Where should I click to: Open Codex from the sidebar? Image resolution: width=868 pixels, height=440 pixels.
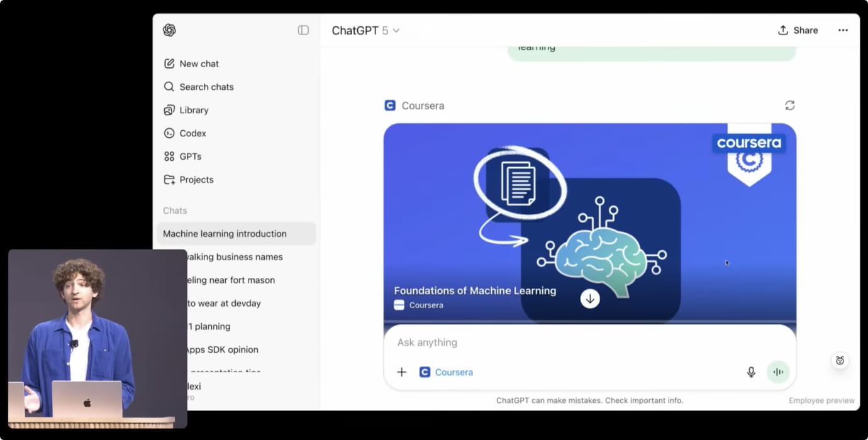pyautogui.click(x=192, y=133)
